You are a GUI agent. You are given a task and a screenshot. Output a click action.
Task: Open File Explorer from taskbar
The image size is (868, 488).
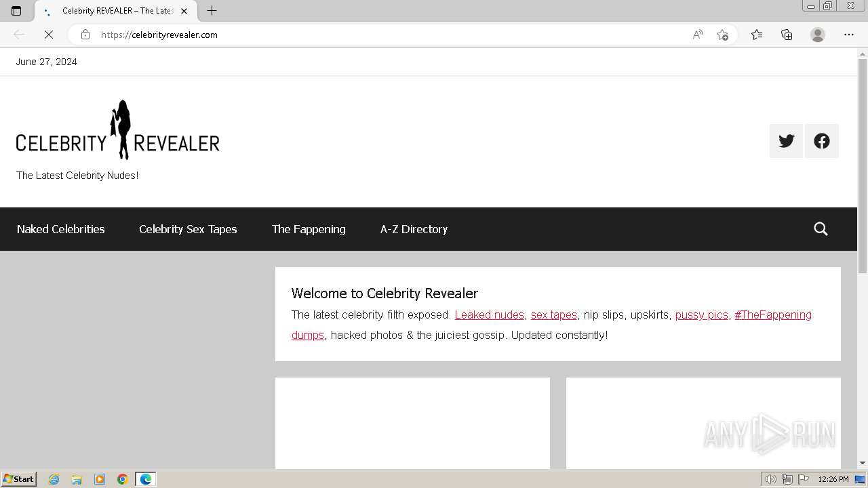point(77,479)
